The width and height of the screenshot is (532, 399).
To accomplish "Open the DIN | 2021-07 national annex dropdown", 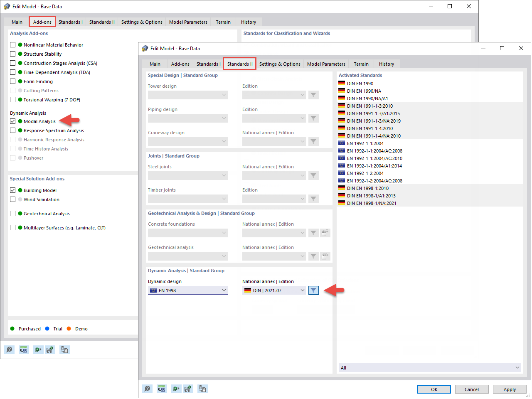I will point(274,291).
